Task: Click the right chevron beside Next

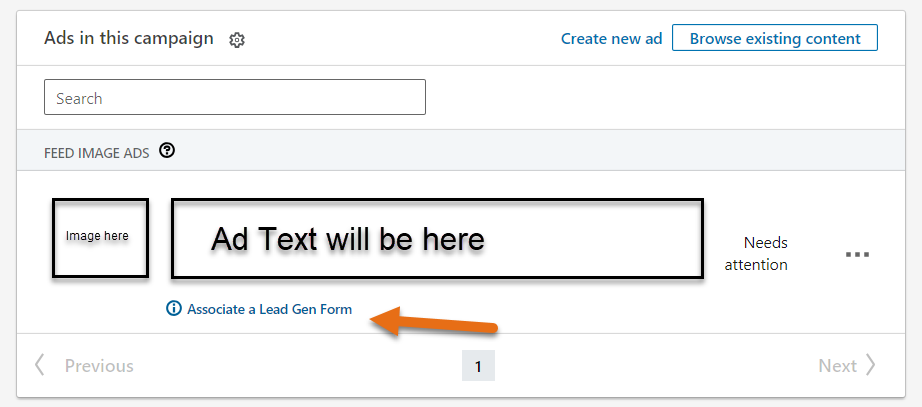Action: point(871,365)
